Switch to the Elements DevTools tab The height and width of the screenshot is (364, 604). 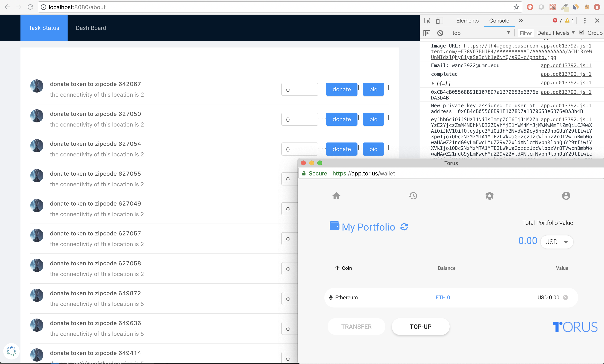pos(467,21)
